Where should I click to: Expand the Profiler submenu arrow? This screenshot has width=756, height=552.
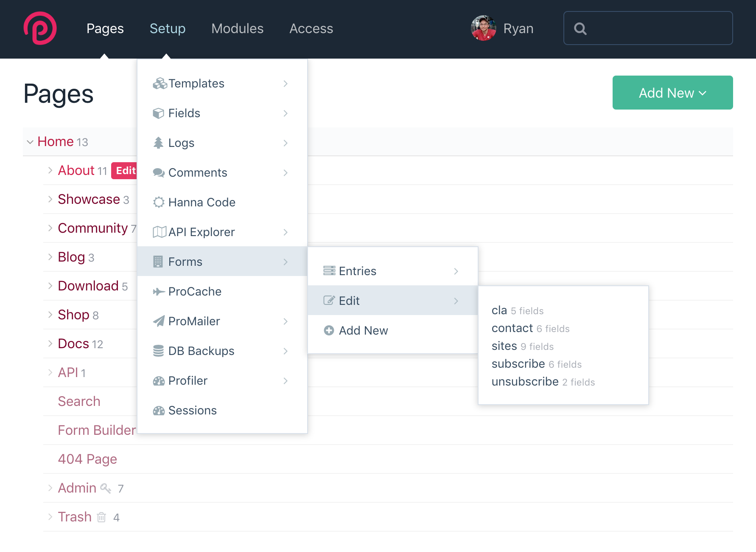[286, 381]
